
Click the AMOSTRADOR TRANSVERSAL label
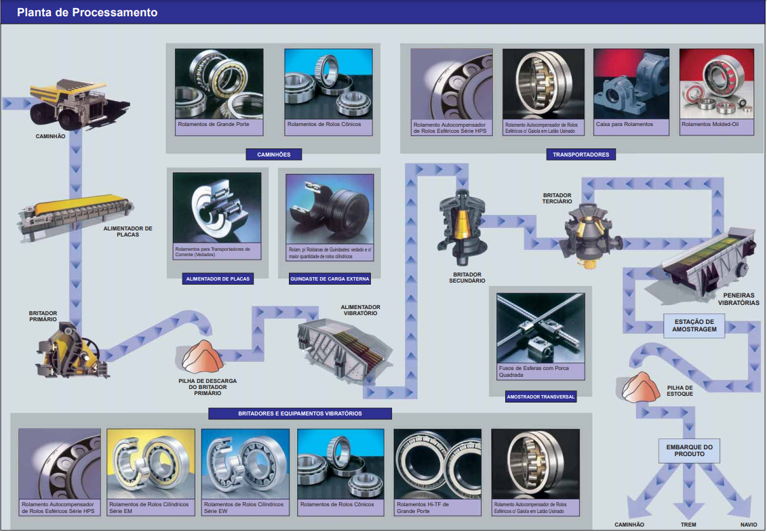tap(540, 396)
